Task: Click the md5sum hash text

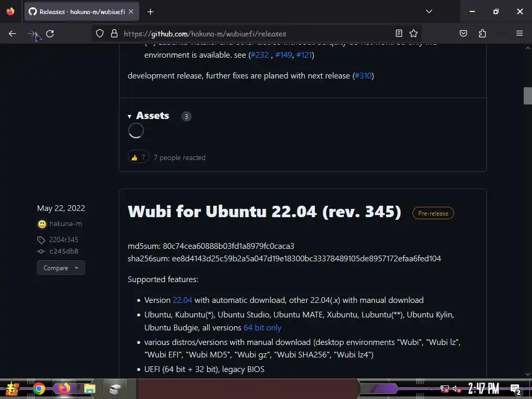Action: tap(229, 246)
